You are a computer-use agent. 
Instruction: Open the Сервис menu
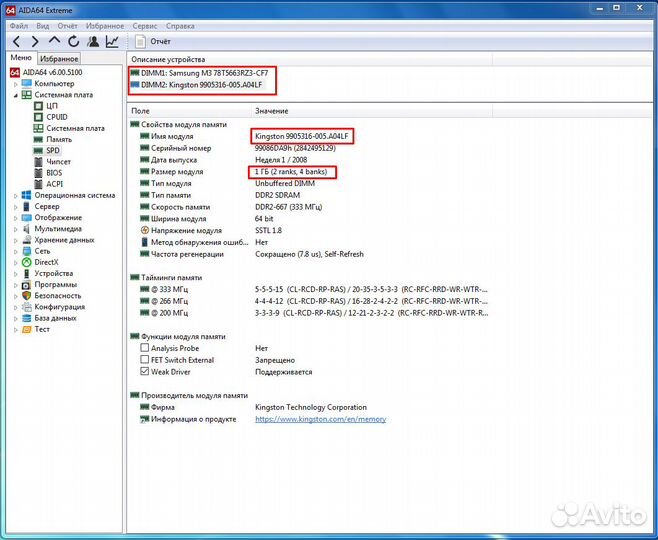point(145,26)
